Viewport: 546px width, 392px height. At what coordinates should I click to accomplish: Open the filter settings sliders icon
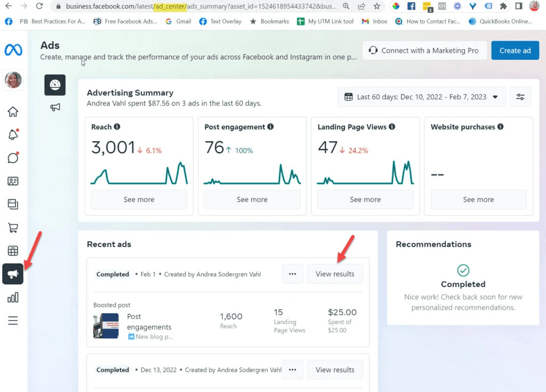[x=520, y=97]
